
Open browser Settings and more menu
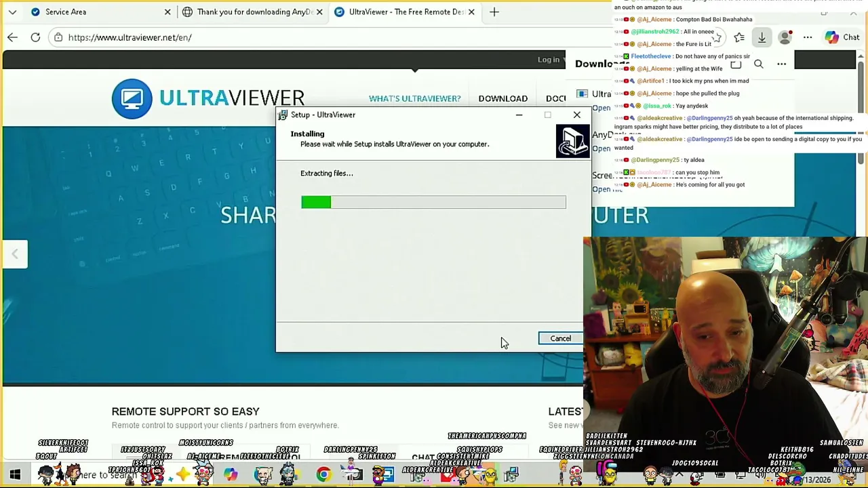click(x=808, y=37)
